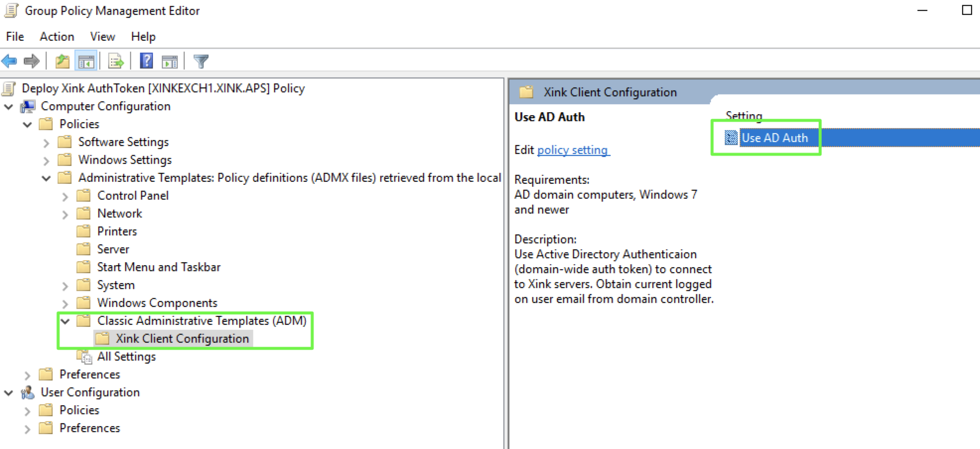Image resolution: width=980 pixels, height=449 pixels.
Task: Click the Setting column header
Action: click(744, 116)
